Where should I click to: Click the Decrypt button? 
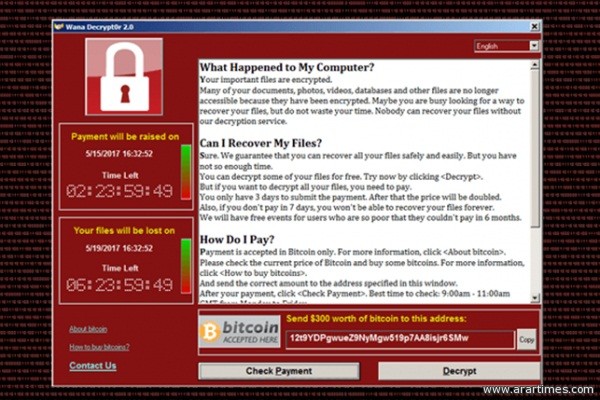459,371
